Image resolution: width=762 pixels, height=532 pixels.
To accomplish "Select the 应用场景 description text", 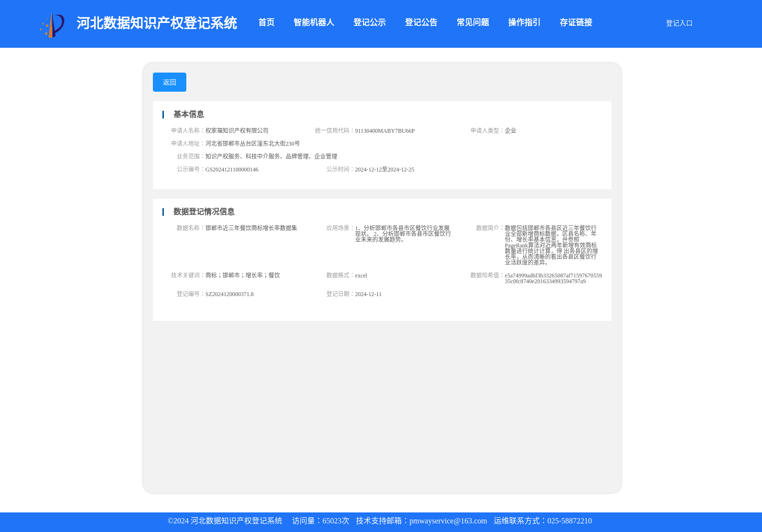I will tap(403, 234).
